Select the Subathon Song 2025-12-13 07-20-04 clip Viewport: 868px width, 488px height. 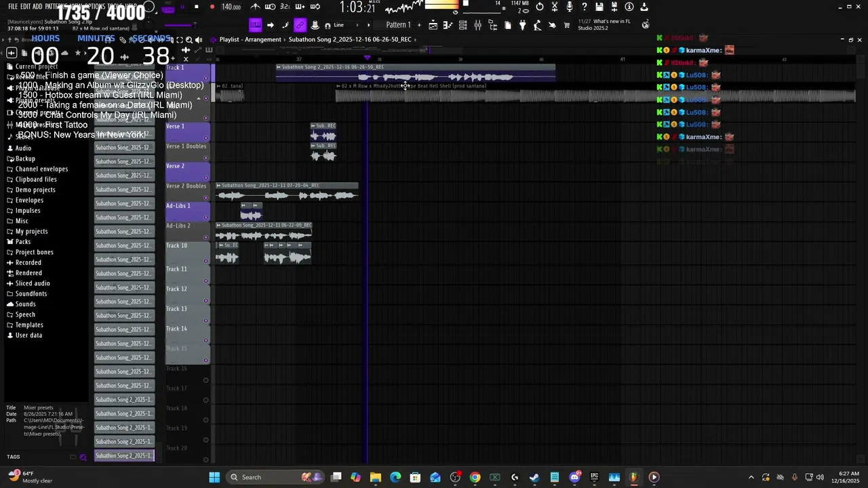[287, 192]
